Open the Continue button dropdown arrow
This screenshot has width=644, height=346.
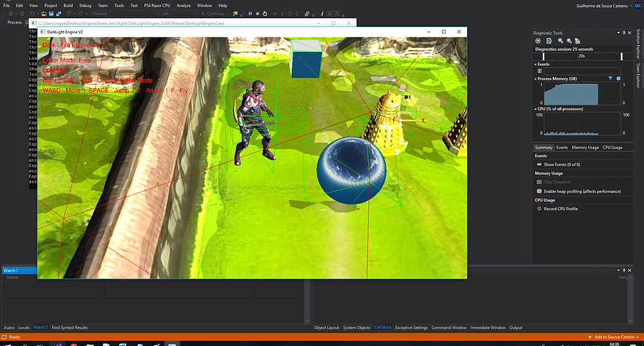pyautogui.click(x=227, y=14)
